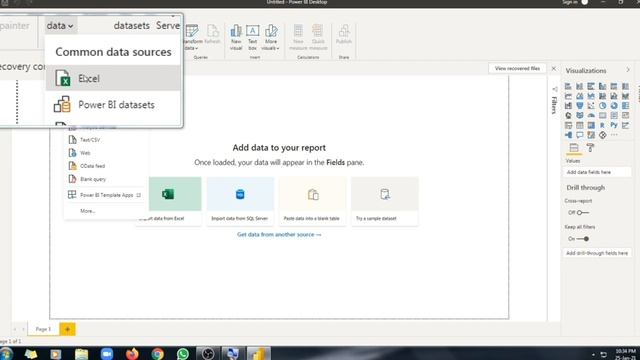Insert a Text box from the ribbon
The width and height of the screenshot is (640, 360).
coord(252,37)
